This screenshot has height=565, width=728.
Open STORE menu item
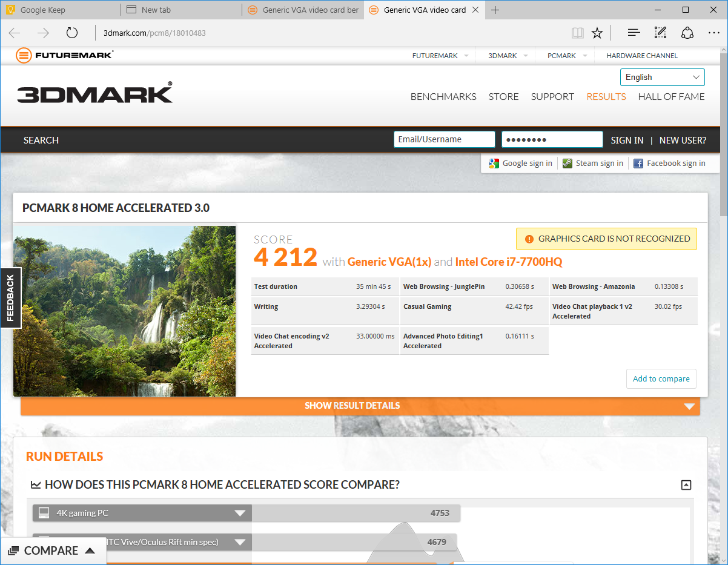click(x=504, y=97)
